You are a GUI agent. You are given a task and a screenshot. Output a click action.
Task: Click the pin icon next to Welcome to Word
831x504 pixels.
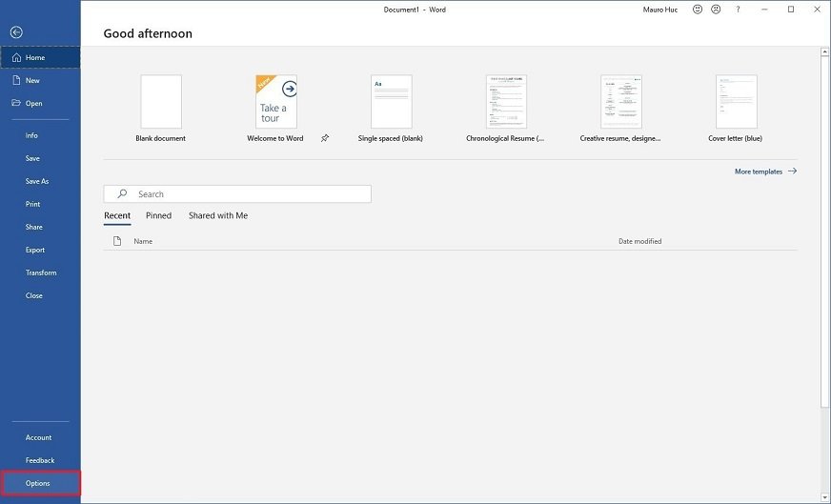pos(324,138)
